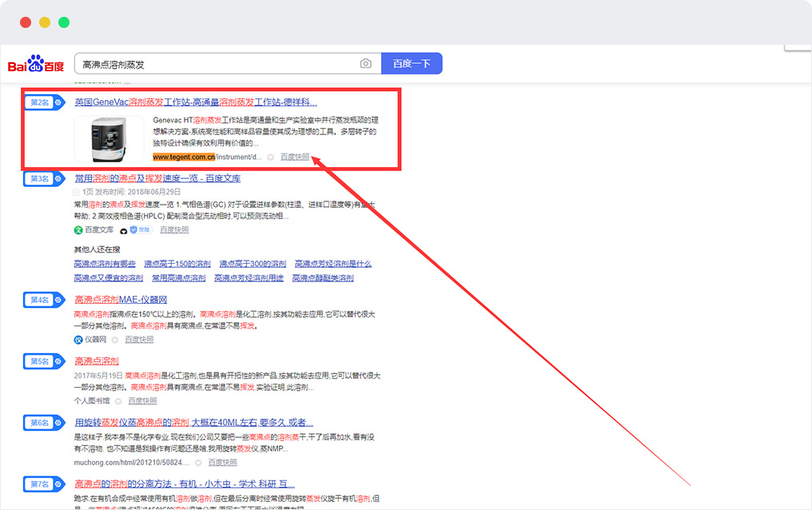Click the 第4名 rank badge
The image size is (812, 510).
[44, 300]
